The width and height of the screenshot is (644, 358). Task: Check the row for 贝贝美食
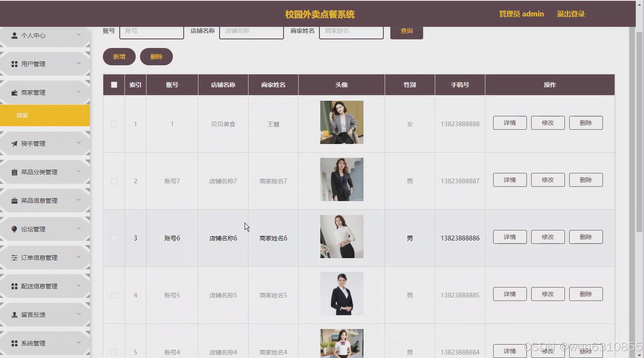[x=114, y=124]
